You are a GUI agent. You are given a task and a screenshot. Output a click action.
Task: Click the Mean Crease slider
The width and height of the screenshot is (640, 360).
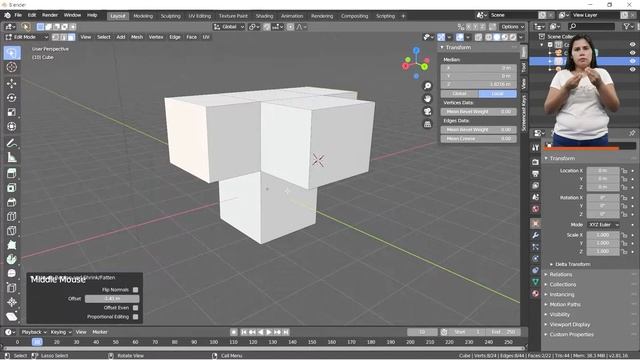(478, 139)
